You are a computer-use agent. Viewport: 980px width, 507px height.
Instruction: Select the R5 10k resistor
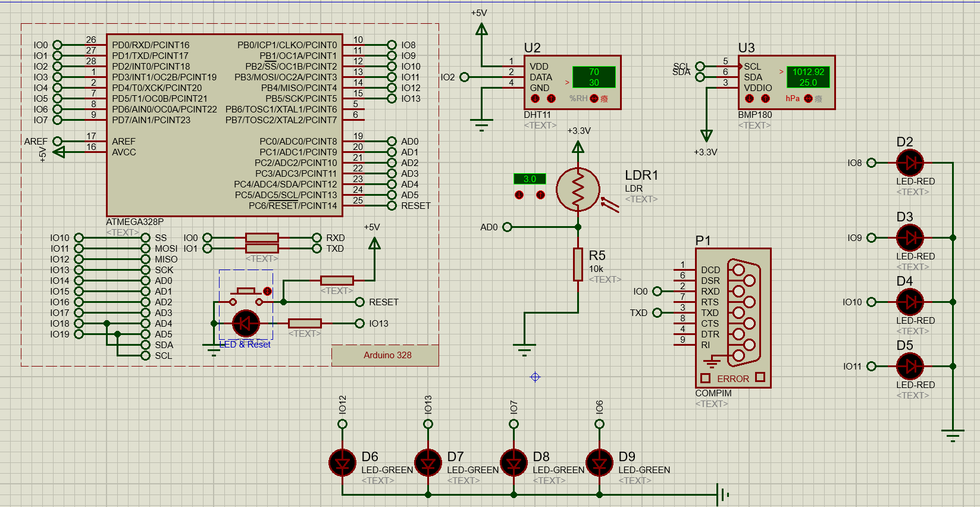pos(578,264)
